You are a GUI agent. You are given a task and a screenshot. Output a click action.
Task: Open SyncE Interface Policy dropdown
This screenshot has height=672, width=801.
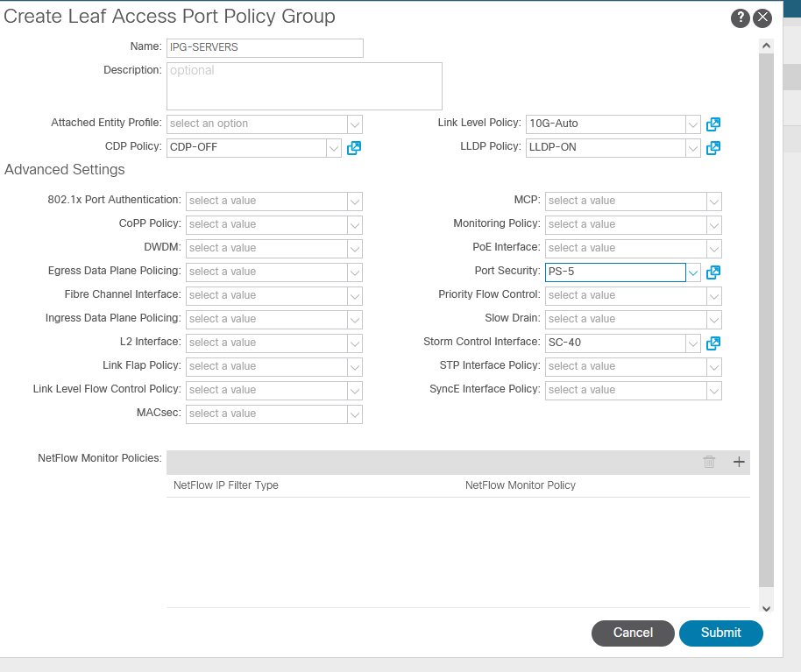[713, 391]
